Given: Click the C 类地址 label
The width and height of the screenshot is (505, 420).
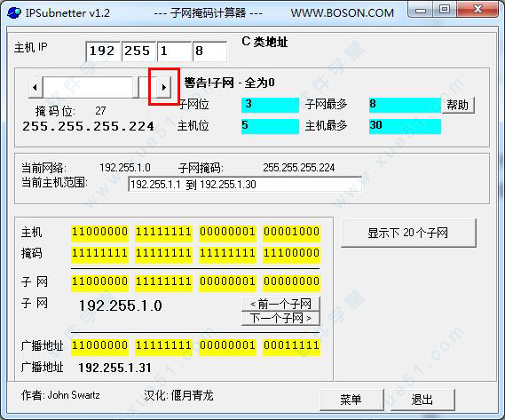Looking at the screenshot, I should coord(264,42).
